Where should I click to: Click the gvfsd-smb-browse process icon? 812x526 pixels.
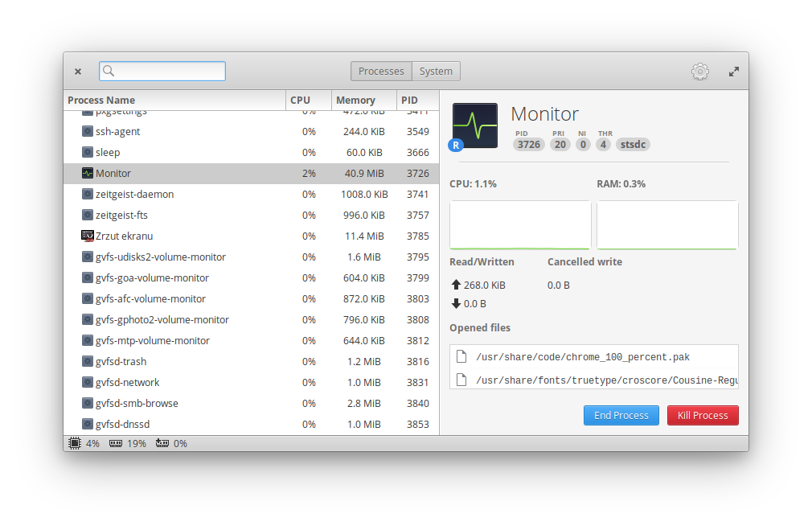[x=88, y=403]
